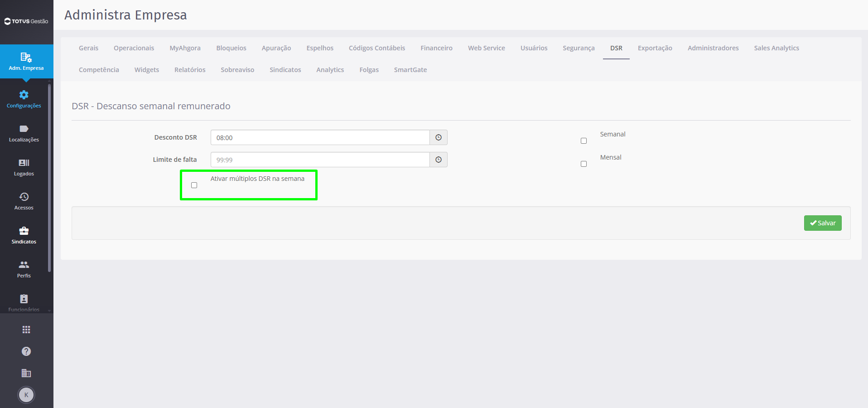Switch to the Operacionais tab
The image size is (868, 408).
coord(134,48)
